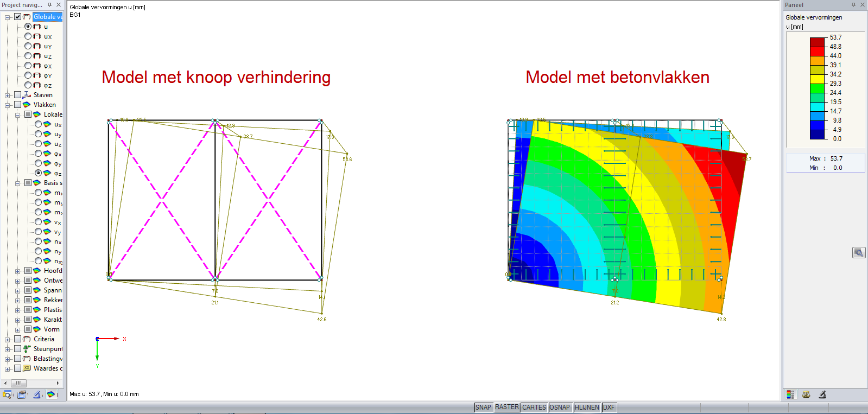Select the Belastingv tree item
This screenshot has width=868, height=414.
click(48, 359)
